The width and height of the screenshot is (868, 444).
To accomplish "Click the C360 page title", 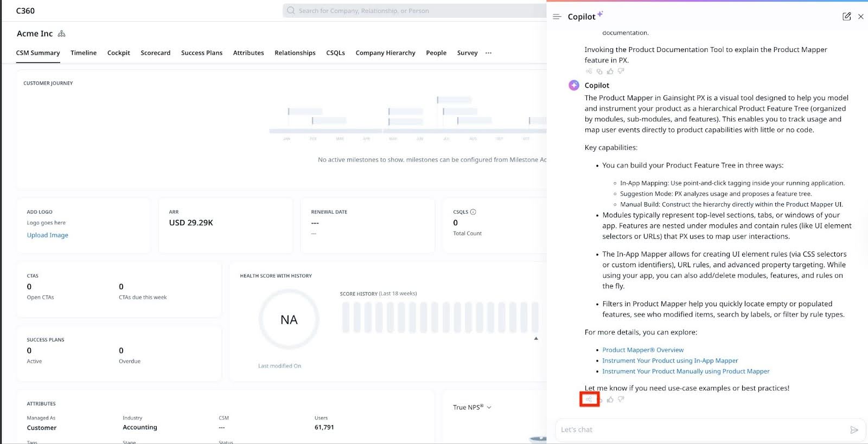I will (x=25, y=11).
